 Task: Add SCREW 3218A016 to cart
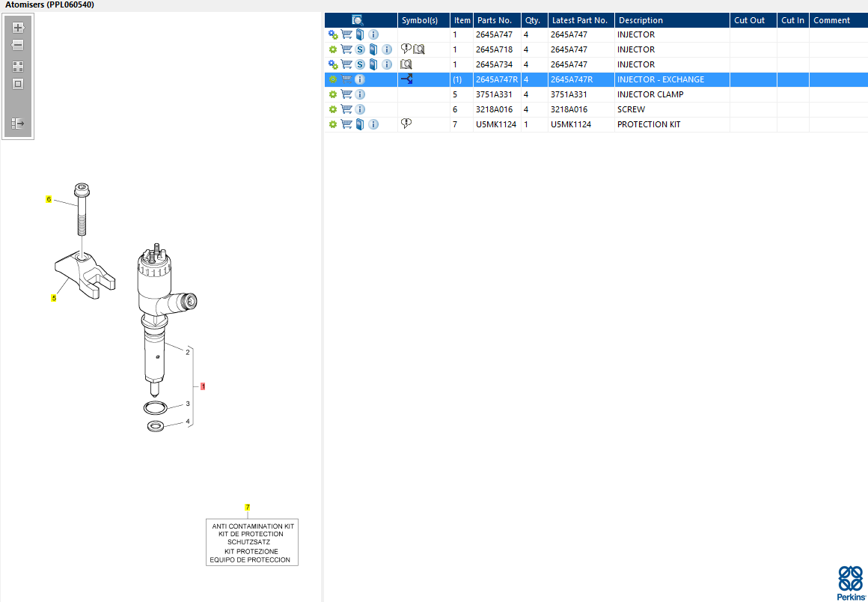pyautogui.click(x=346, y=109)
